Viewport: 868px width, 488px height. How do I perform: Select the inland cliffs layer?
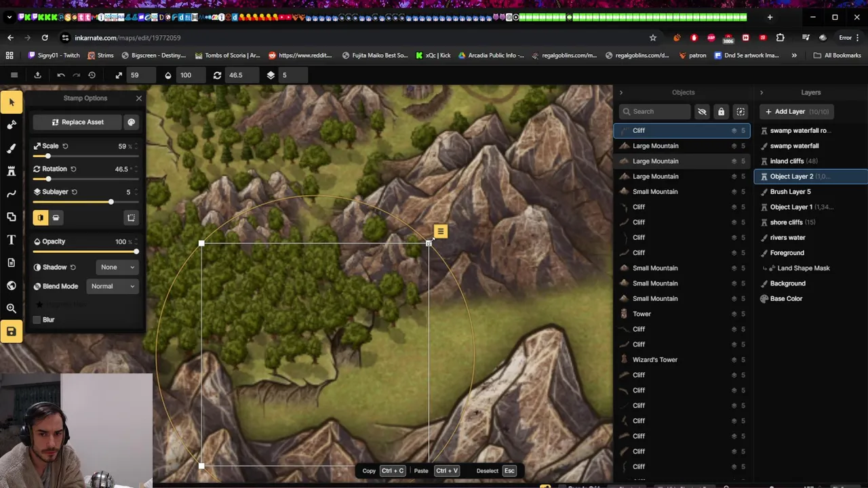pyautogui.click(x=810, y=161)
